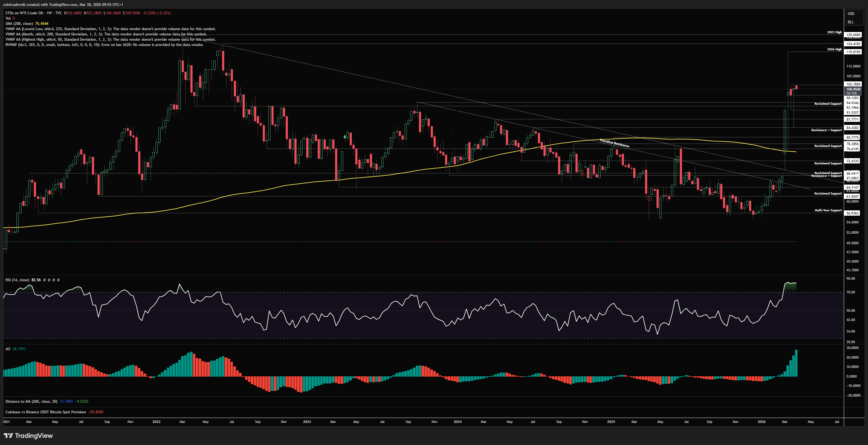Click the 100.9500 current price tag
Viewport: 868px width, 445px height.
pos(853,89)
